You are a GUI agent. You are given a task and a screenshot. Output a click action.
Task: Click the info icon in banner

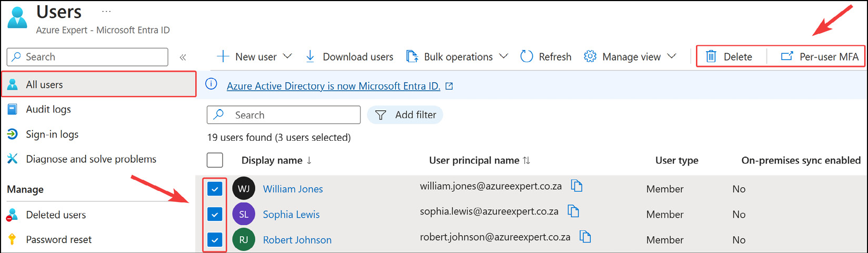[x=211, y=84]
